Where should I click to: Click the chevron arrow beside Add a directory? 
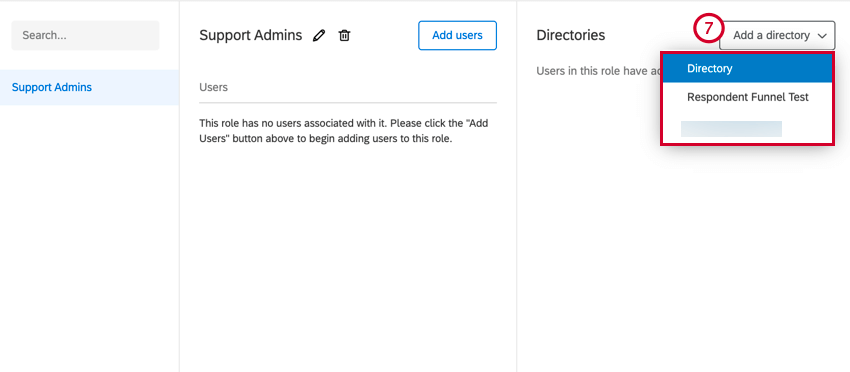point(822,36)
